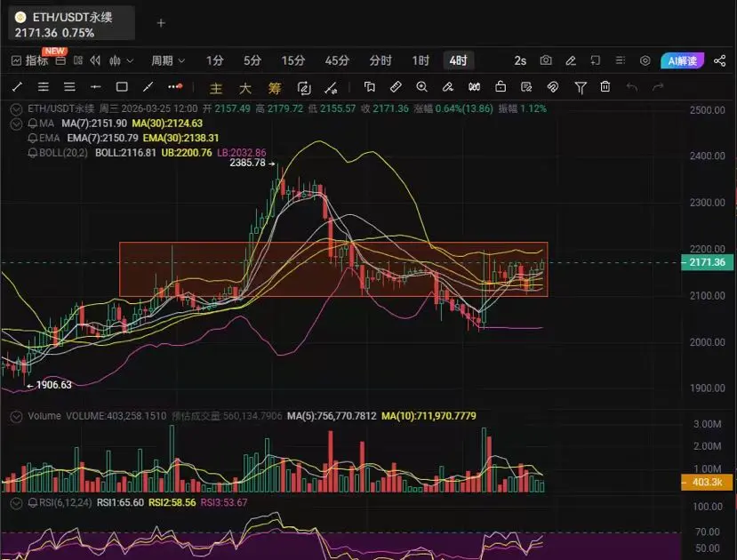Take a chart snapshot with camera icon
The height and width of the screenshot is (560, 737).
[546, 60]
